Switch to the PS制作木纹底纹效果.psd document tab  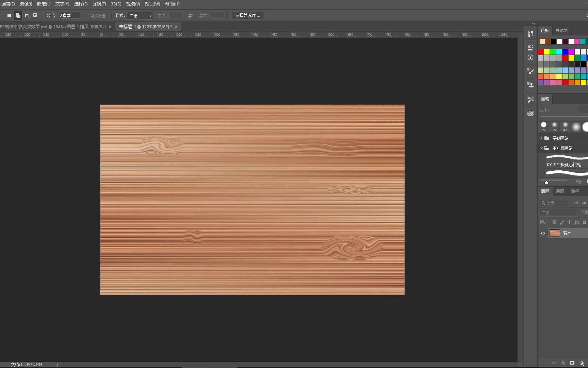tap(53, 27)
